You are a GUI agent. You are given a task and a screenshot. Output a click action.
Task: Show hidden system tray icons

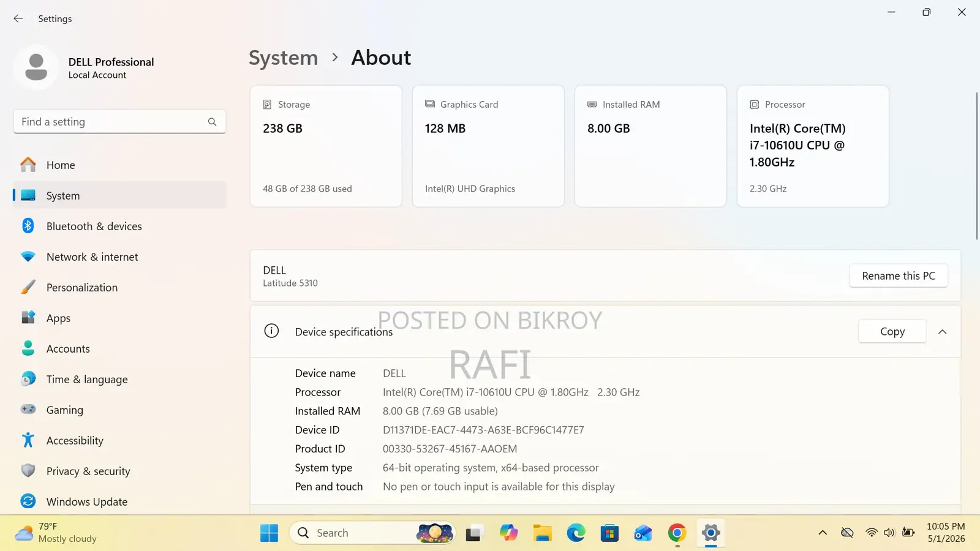pos(823,533)
